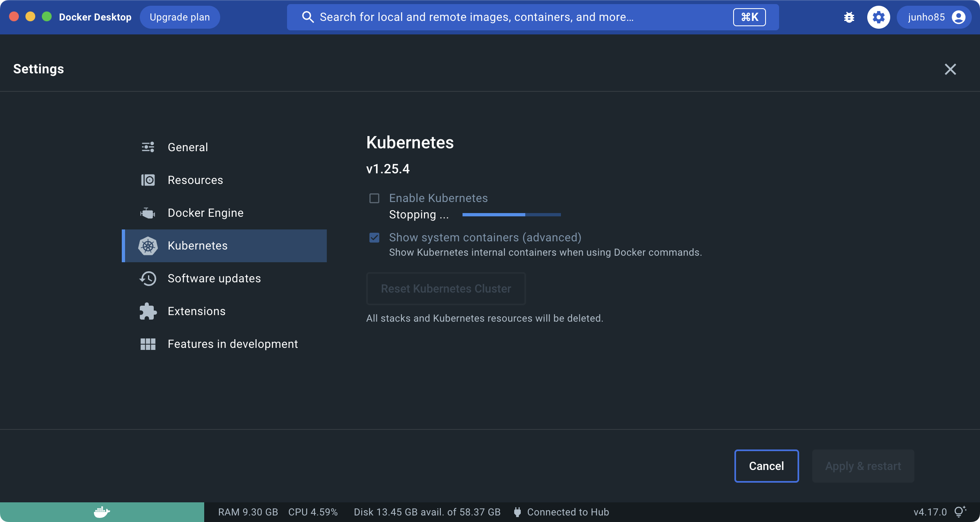This screenshot has width=980, height=522.
Task: Click the lightbulb feedback icon at bottom right
Action: (959, 512)
